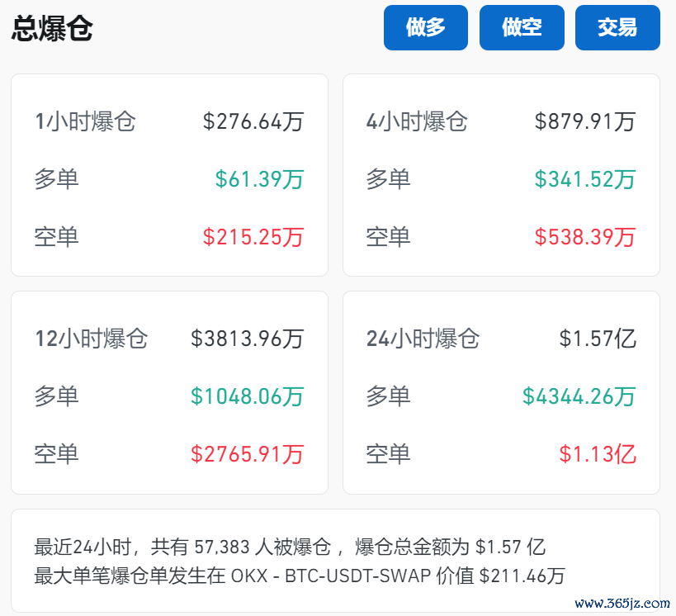Click the $2765.91万 short value

click(x=248, y=454)
